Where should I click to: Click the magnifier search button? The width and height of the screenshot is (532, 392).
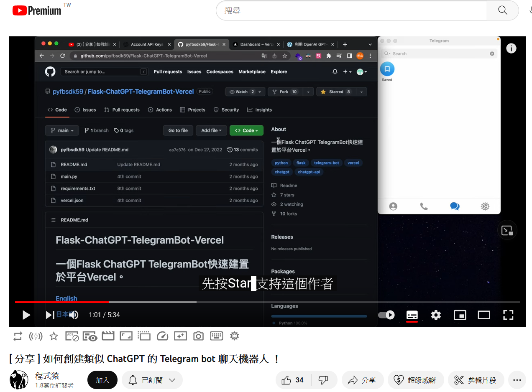(x=503, y=10)
